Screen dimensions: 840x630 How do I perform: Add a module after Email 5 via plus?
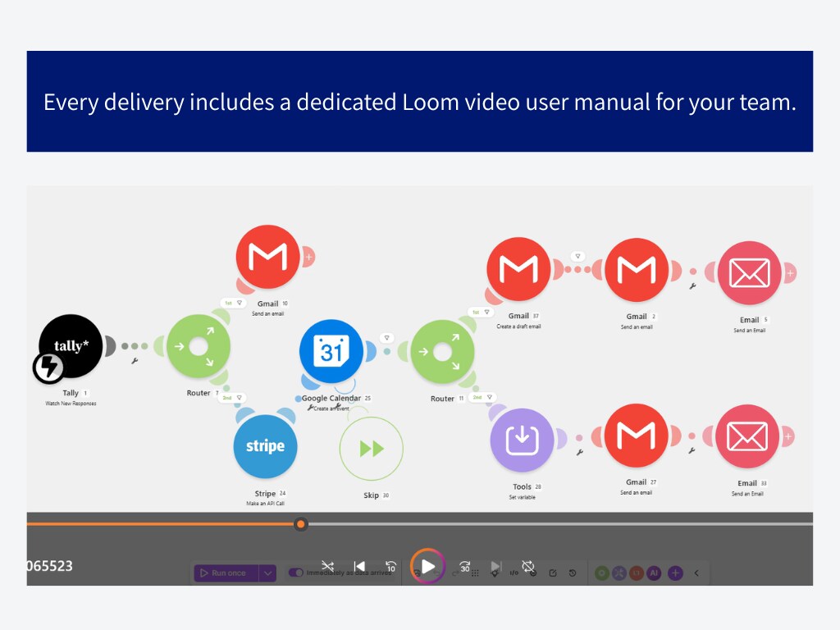tap(790, 273)
